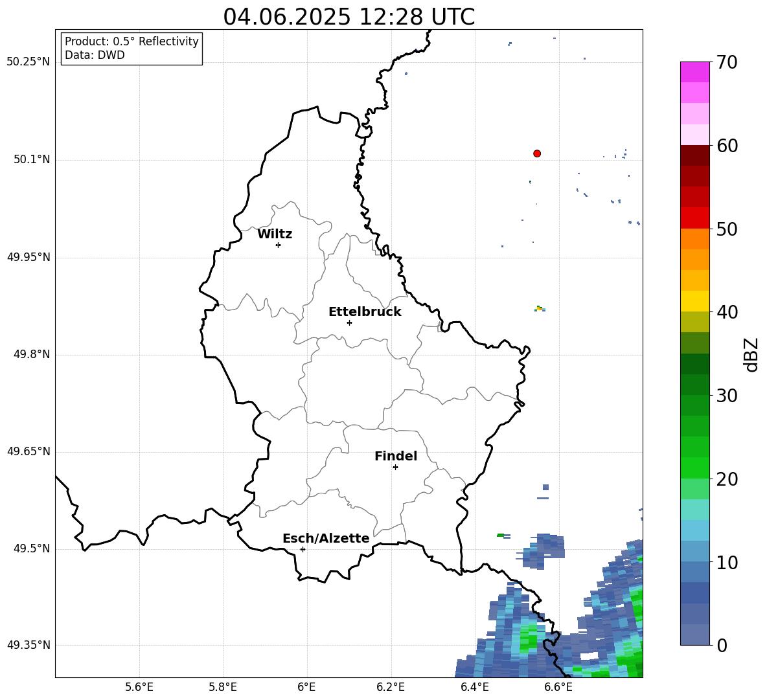The width and height of the screenshot is (767, 700).
Task: Click the 50.1°N latitude label
Action: (x=32, y=159)
